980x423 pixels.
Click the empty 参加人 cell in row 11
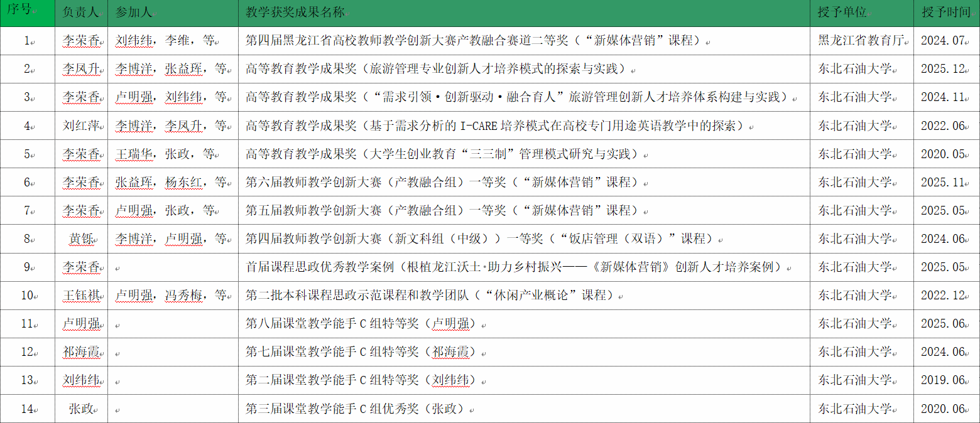tap(173, 324)
